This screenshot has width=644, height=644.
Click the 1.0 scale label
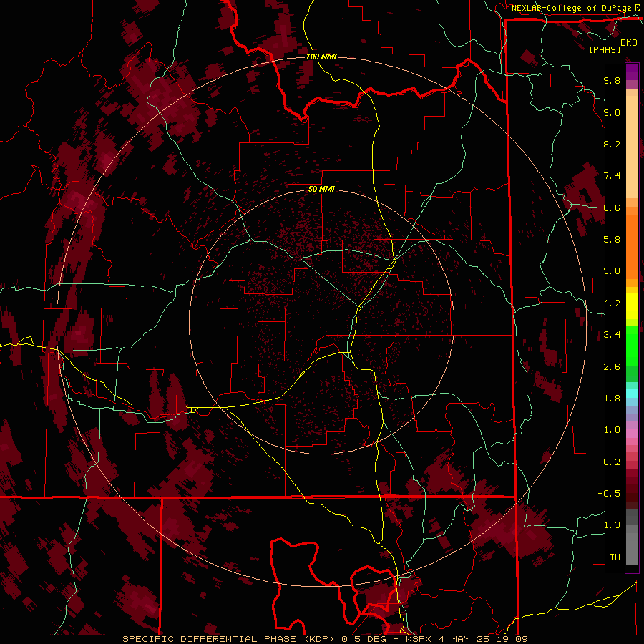point(612,430)
